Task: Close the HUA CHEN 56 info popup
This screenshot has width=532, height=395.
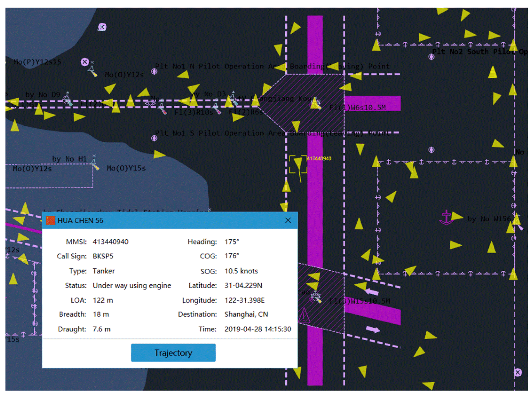Action: click(288, 220)
